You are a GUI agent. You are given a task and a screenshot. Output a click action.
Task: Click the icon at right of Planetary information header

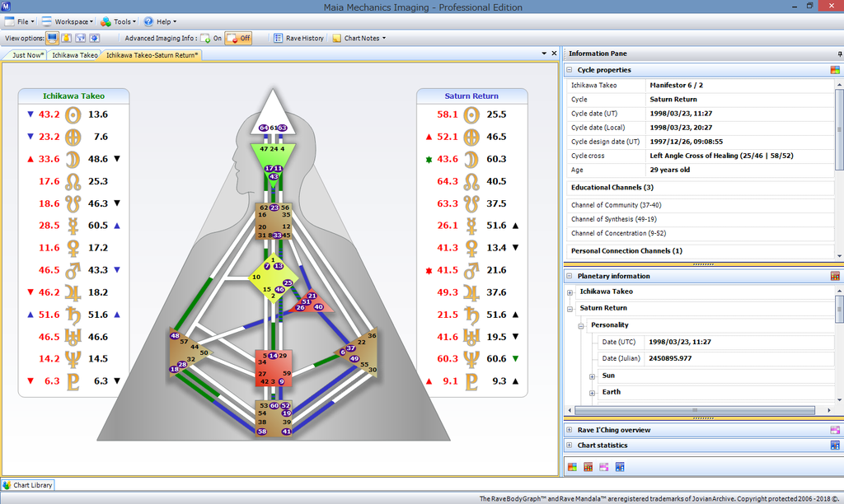[835, 276]
